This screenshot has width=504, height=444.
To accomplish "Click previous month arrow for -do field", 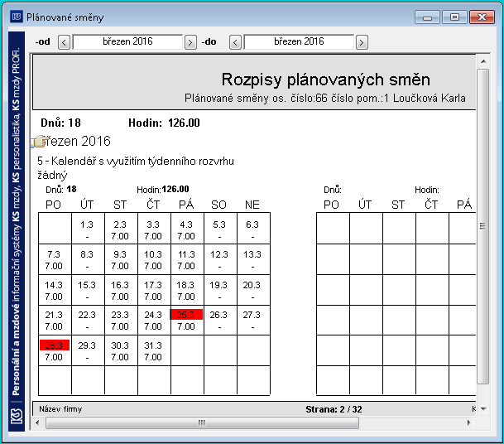I will coord(235,42).
